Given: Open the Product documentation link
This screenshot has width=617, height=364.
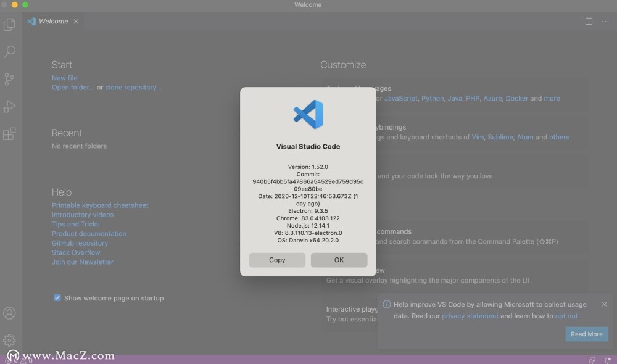Looking at the screenshot, I should (x=89, y=234).
